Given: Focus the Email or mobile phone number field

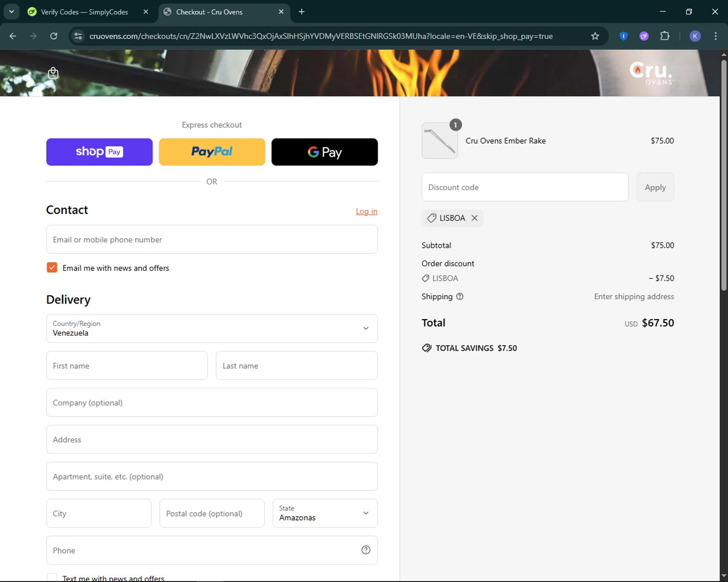Looking at the screenshot, I should [x=212, y=239].
